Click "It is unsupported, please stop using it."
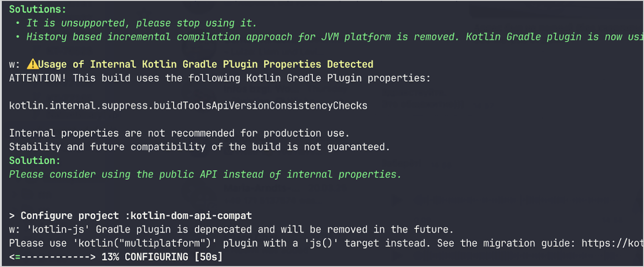The height and width of the screenshot is (267, 644). pyautogui.click(x=141, y=23)
